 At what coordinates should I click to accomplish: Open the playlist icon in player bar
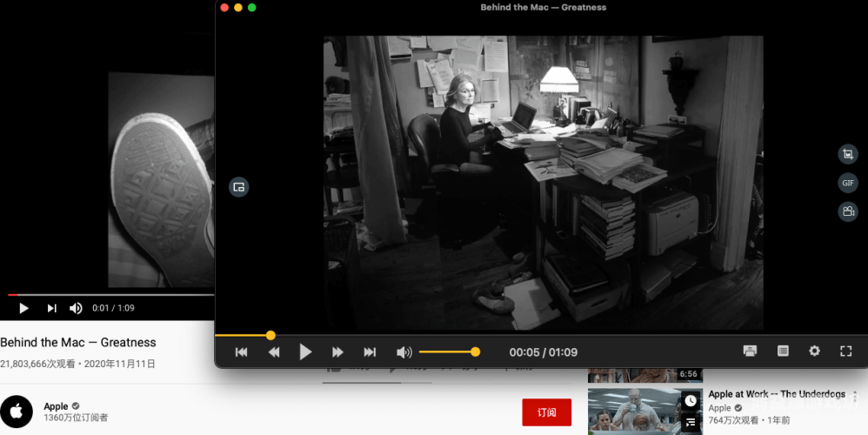(x=783, y=351)
